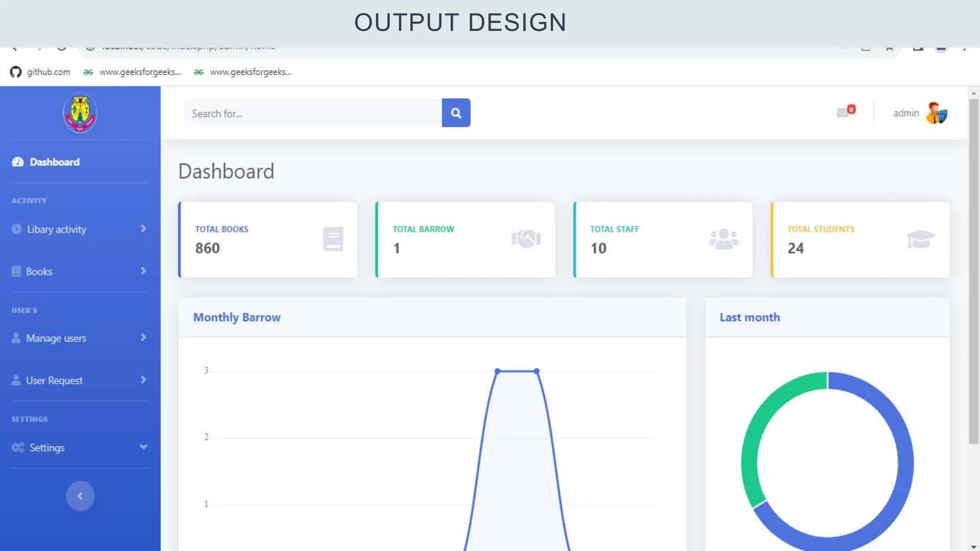Click the Dashboard gauge icon in sidebar
Viewport: 980px width, 551px height.
[18, 162]
